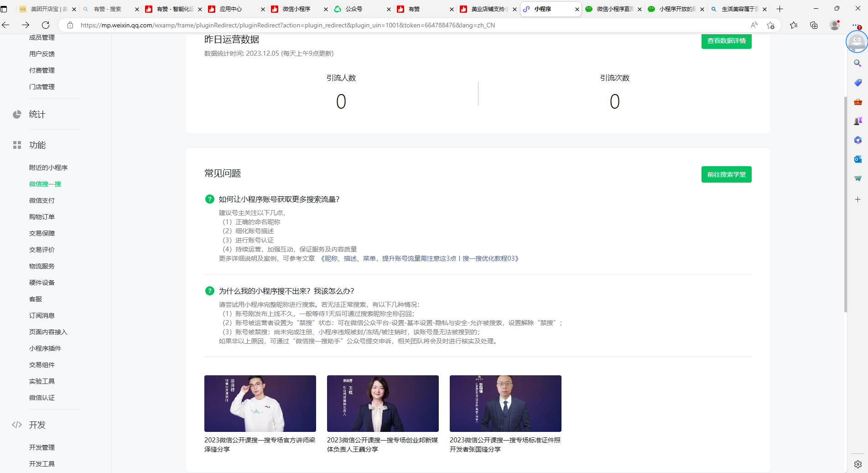Image resolution: width=868 pixels, height=473 pixels.
Task: Open 交易评价 in the sidebar
Action: [42, 250]
